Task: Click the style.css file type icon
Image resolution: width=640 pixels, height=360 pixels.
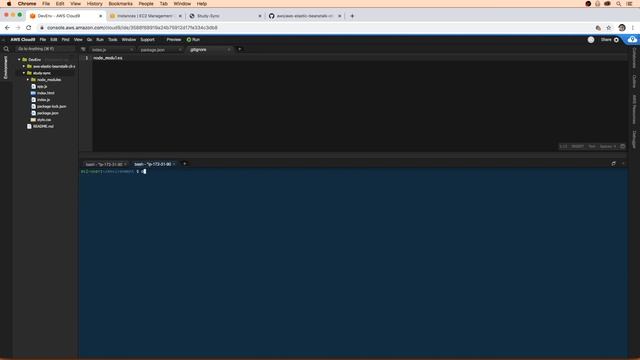Action: (33, 120)
